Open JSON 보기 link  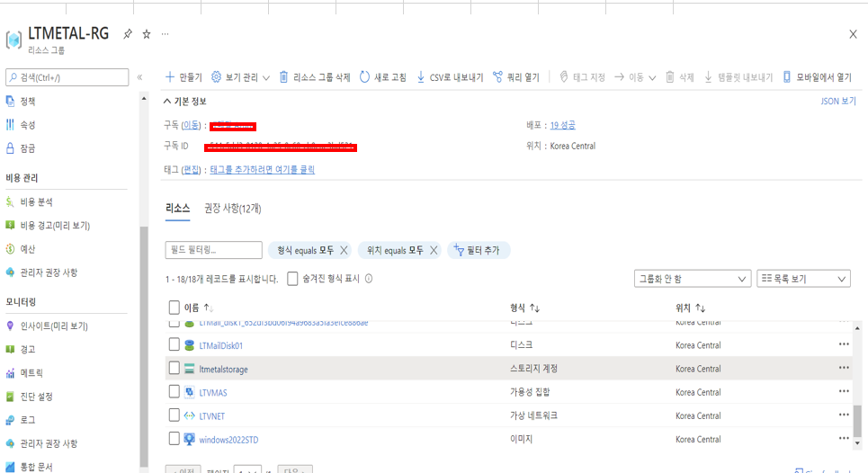[x=838, y=102]
